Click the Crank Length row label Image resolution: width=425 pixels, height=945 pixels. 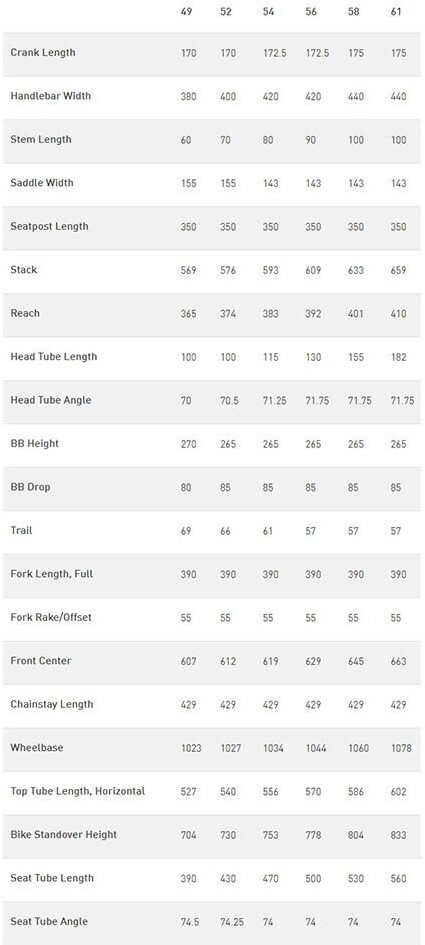click(43, 52)
